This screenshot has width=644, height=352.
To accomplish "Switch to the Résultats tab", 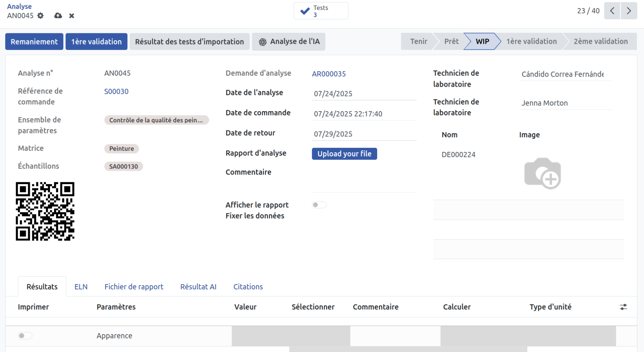I will tap(42, 287).
